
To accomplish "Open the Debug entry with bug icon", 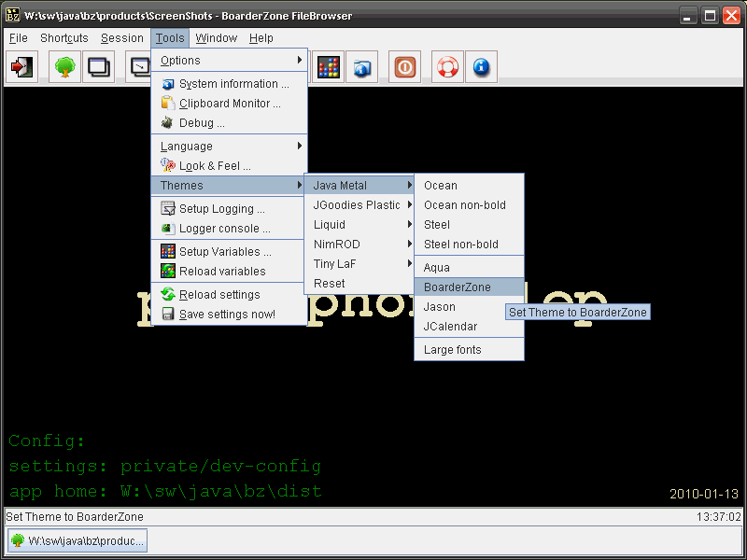I will [229, 123].
